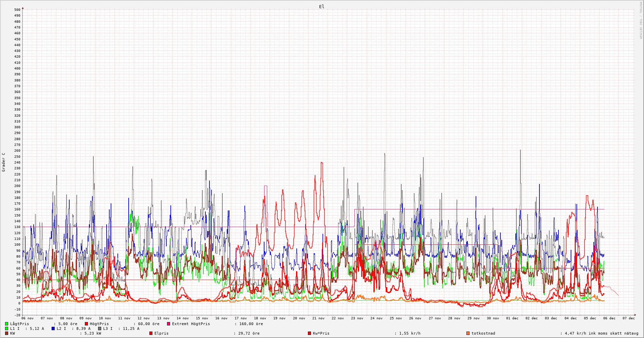Click the 'Grader C' y-axis label
The height and width of the screenshot is (338, 644).
click(4, 162)
